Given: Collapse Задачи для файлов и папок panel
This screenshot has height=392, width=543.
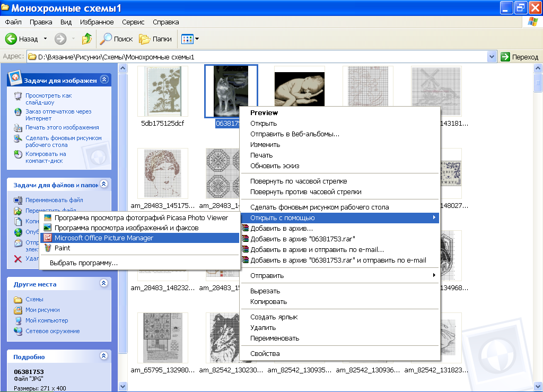Looking at the screenshot, I should 103,184.
